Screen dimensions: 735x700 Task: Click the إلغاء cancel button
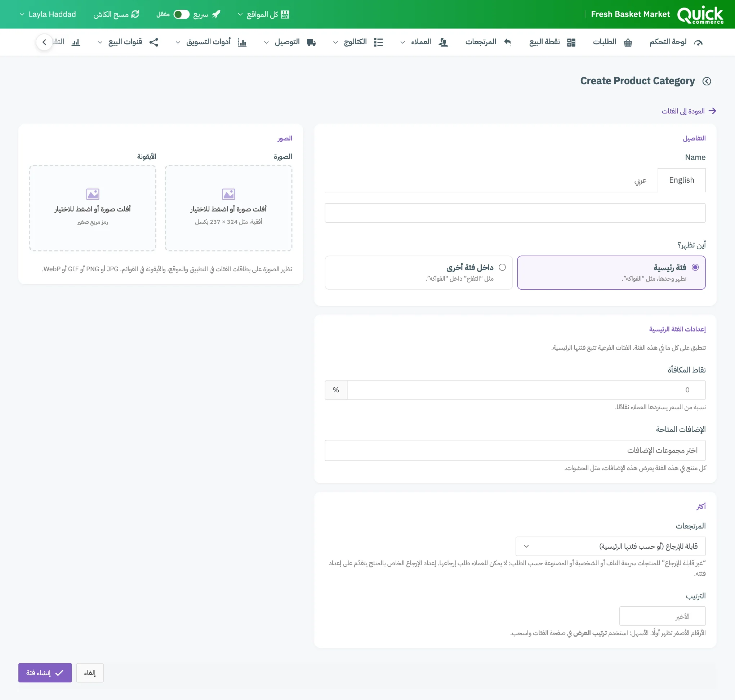pos(90,673)
